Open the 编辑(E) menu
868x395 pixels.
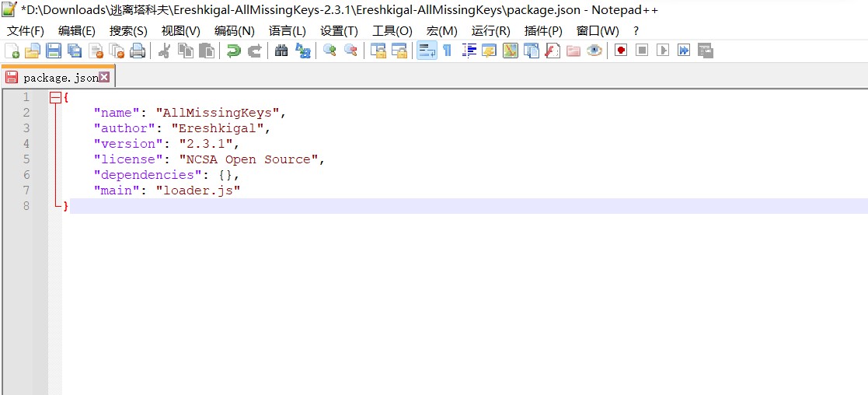tap(77, 31)
